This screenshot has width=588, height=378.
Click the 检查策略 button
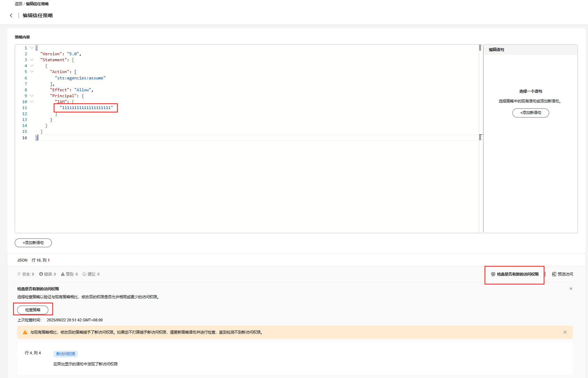(x=33, y=310)
